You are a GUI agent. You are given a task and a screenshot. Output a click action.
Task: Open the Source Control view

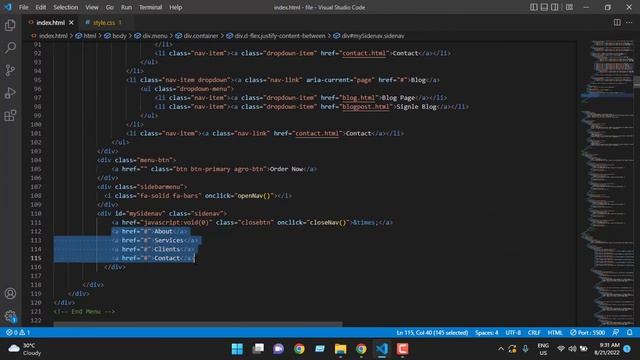[x=10, y=70]
